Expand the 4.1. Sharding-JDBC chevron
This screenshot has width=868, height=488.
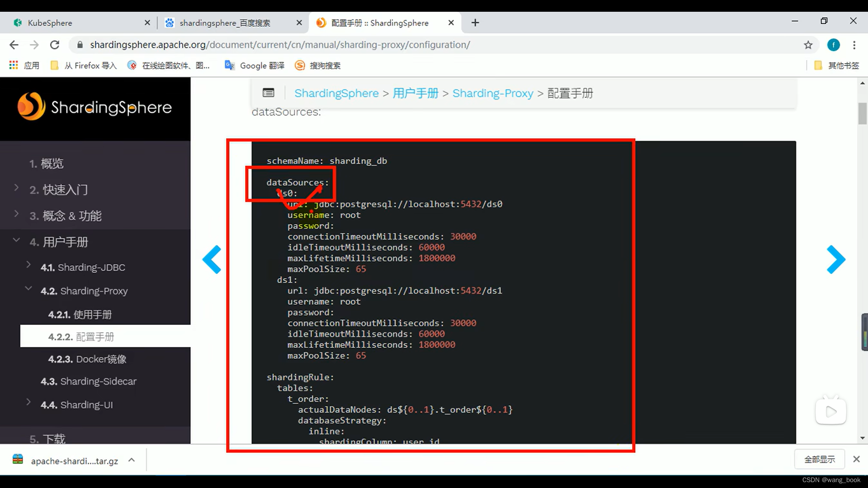coord(28,265)
